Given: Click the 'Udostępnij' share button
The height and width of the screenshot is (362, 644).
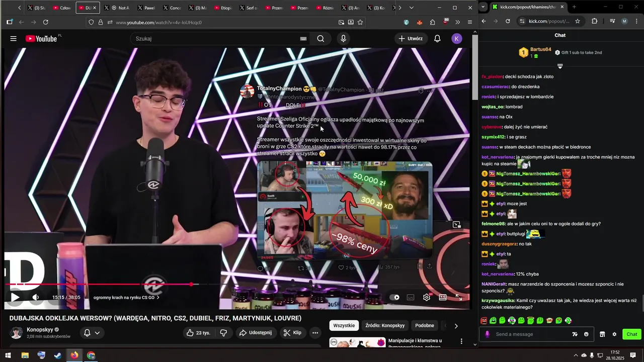Looking at the screenshot, I should (x=256, y=333).
